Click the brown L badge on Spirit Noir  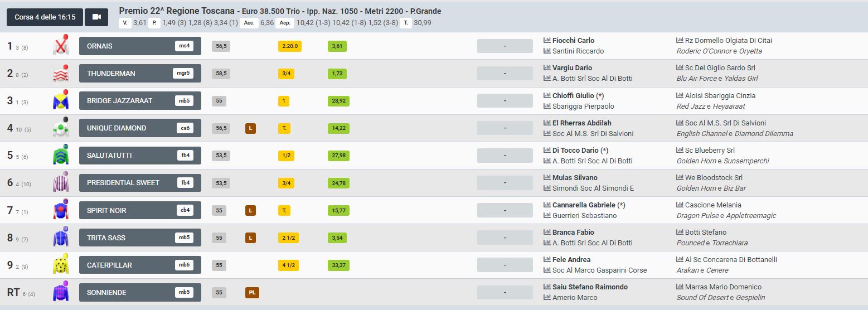[250, 210]
